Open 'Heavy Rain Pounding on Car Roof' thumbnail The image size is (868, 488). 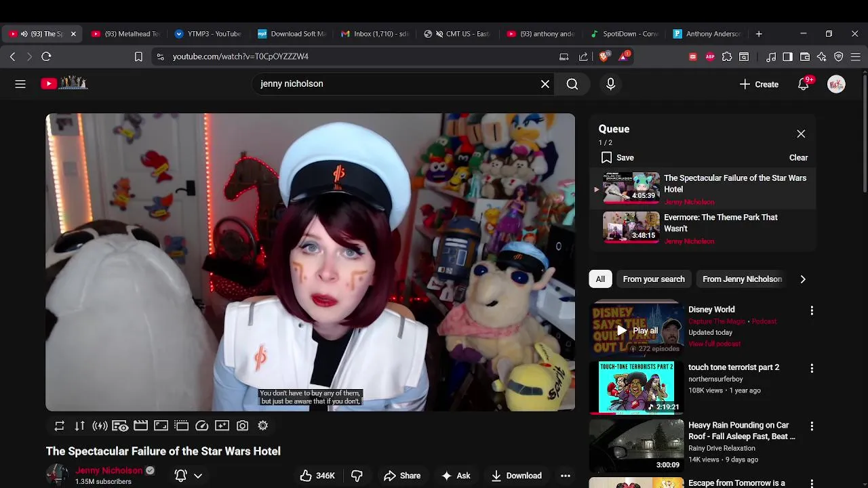(636, 445)
